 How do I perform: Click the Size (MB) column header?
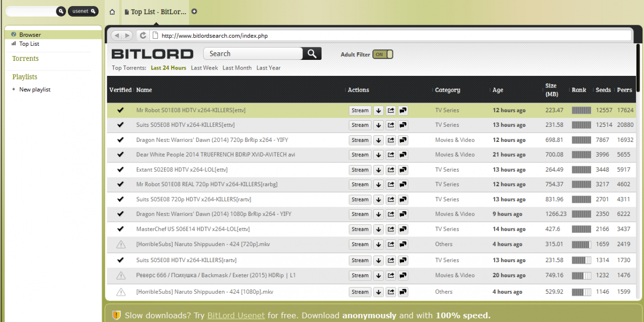point(553,90)
